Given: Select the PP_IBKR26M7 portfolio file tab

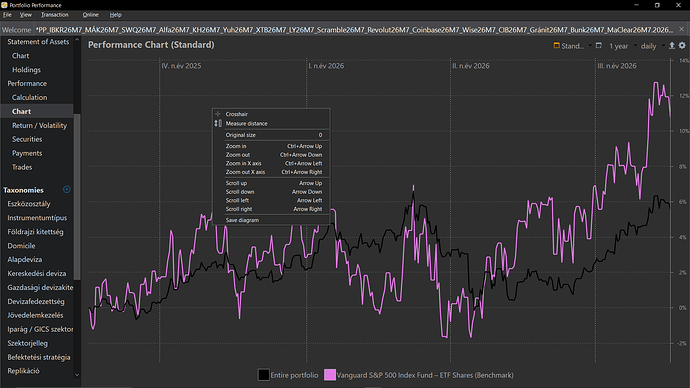Looking at the screenshot, I should pyautogui.click(x=354, y=30).
